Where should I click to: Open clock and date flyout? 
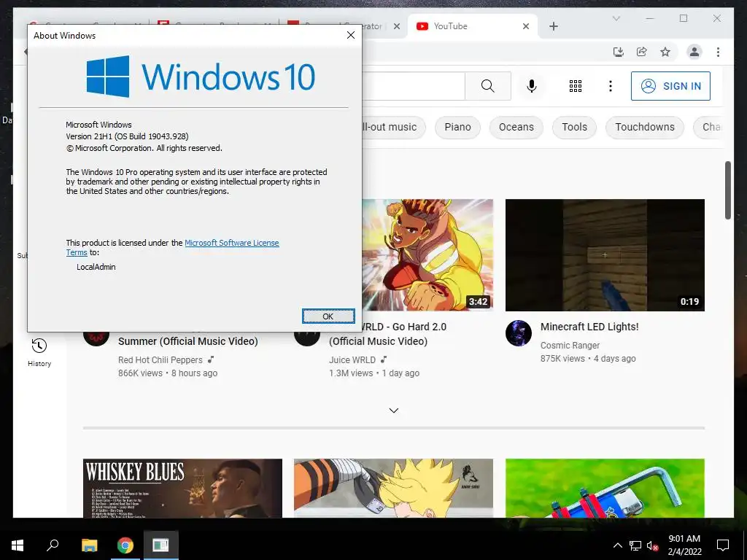[x=684, y=545]
